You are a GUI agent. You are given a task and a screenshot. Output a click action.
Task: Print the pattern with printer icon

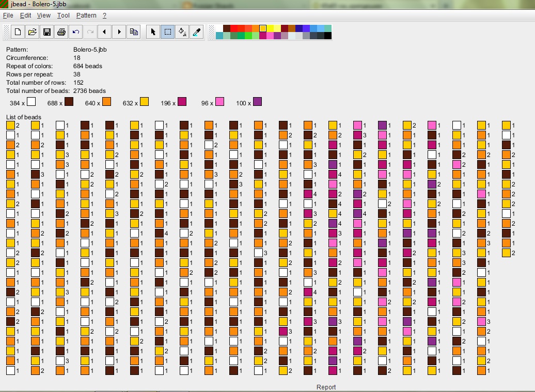tap(61, 32)
